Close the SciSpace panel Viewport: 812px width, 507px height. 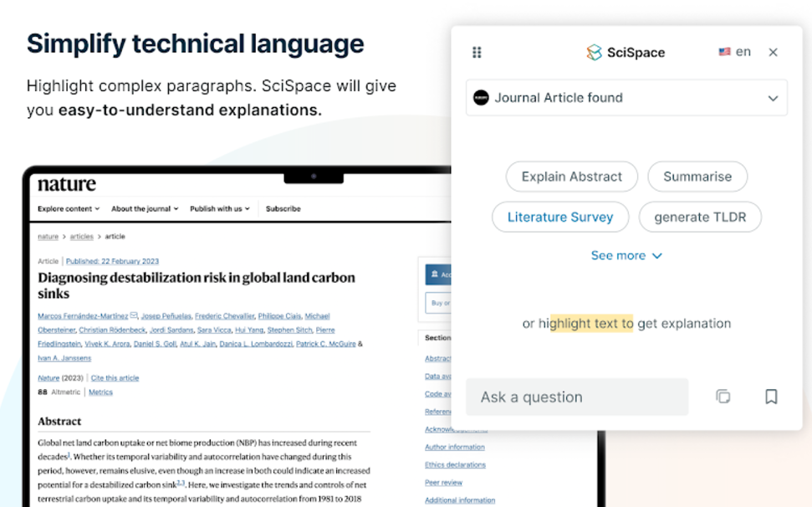(774, 53)
